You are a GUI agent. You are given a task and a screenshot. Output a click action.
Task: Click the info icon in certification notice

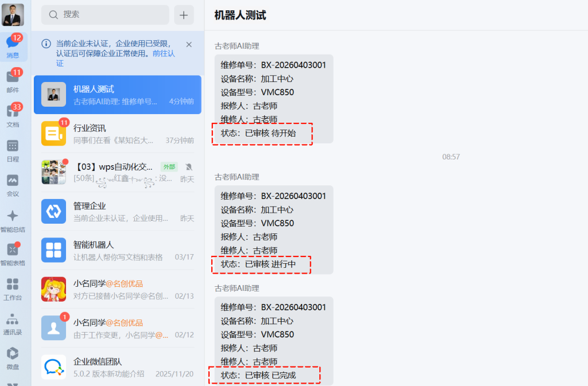tap(46, 44)
